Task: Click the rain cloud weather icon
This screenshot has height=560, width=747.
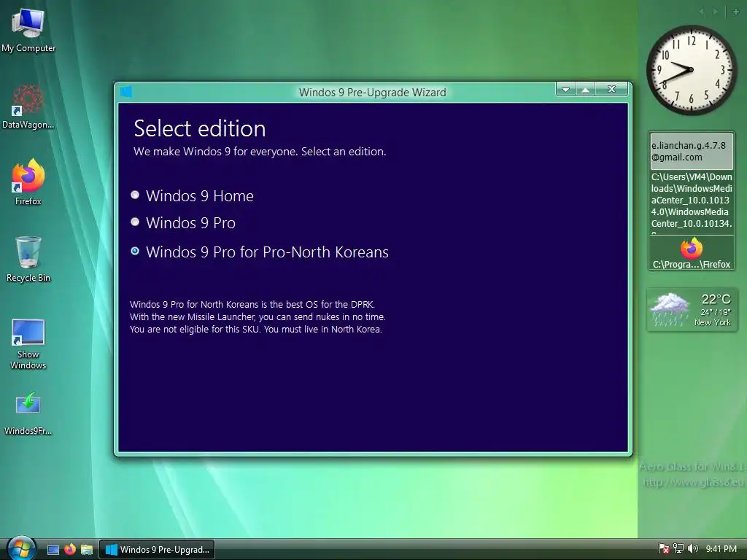Action: (670, 309)
